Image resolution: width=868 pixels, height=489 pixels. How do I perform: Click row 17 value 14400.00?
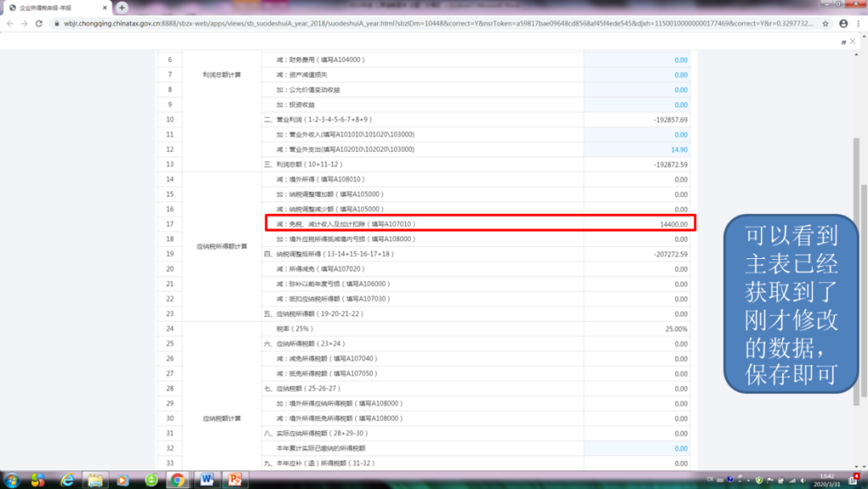[x=674, y=224]
